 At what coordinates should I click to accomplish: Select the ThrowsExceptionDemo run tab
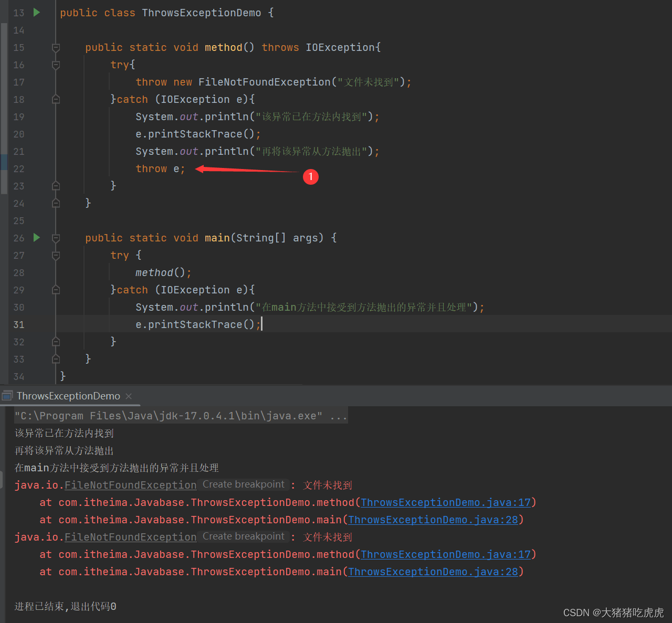pyautogui.click(x=68, y=396)
